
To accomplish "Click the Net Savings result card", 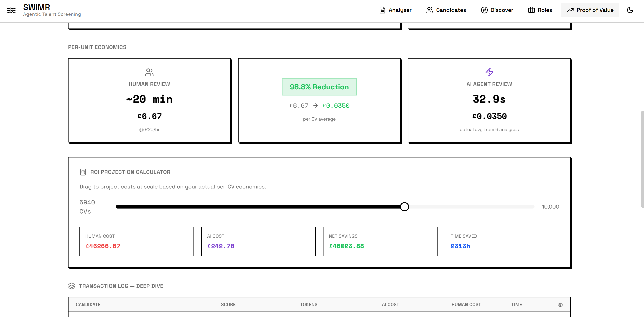I will point(380,241).
